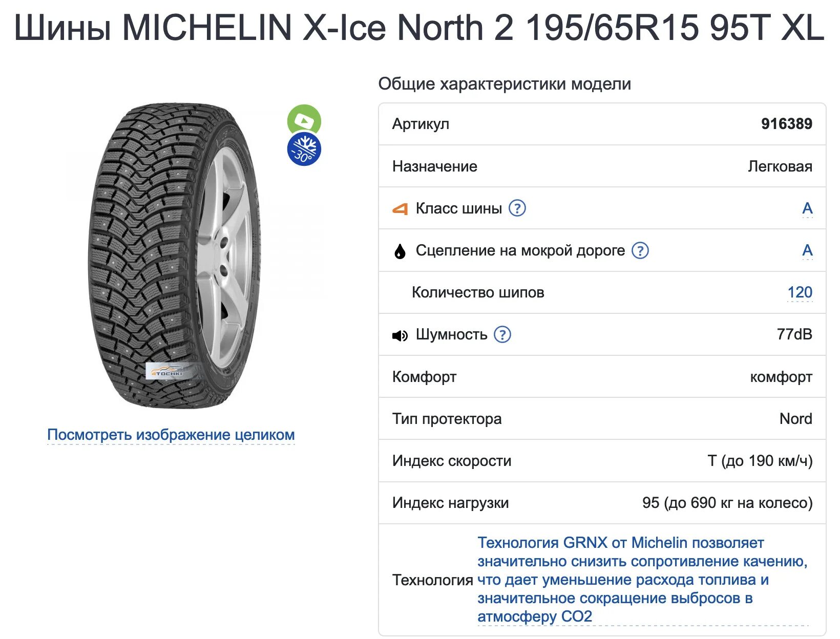Click the blue -30° snowflake badge
Screen dimensions: 840x639
(304, 150)
